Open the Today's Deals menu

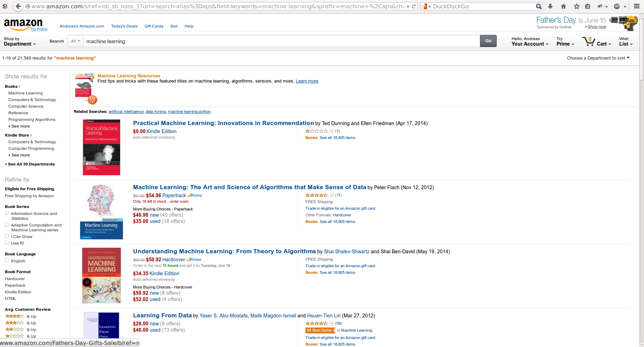124,26
